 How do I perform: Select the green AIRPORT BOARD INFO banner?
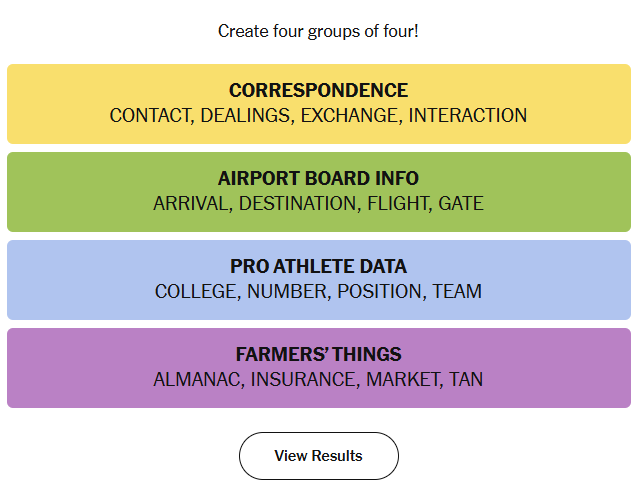(319, 192)
